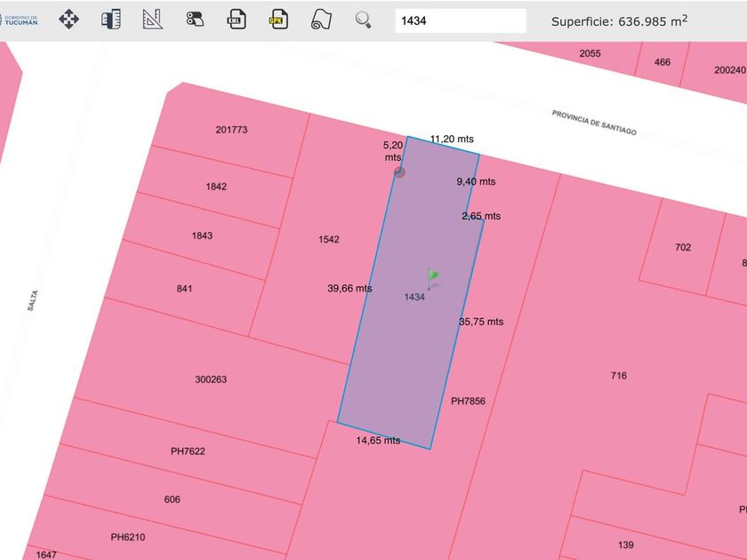Select parcel PH6210

(128, 537)
